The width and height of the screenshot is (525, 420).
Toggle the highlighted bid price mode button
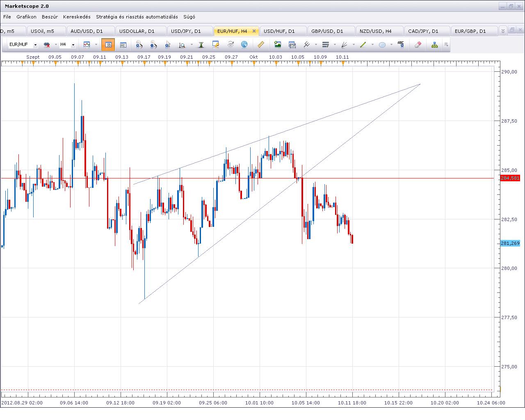108,45
